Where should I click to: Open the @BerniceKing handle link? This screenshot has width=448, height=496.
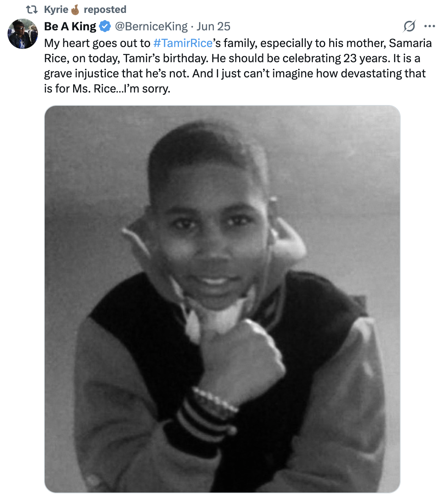click(151, 26)
